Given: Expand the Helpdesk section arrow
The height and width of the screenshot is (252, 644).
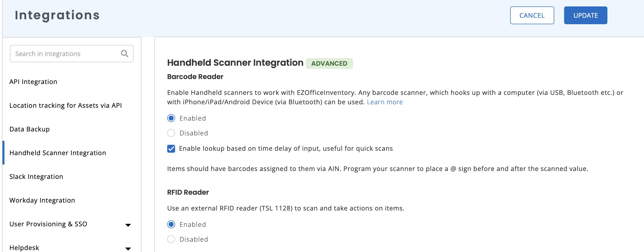Looking at the screenshot, I should [x=128, y=249].
